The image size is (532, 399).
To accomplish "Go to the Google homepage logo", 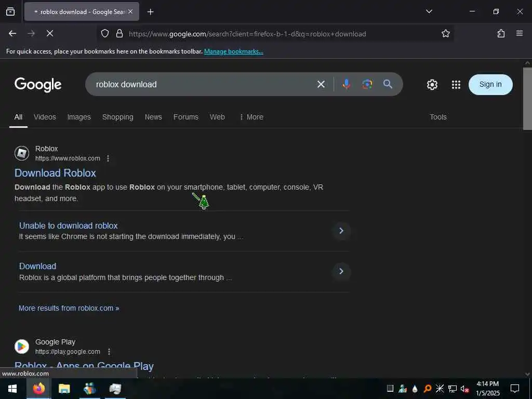I will coord(38,85).
